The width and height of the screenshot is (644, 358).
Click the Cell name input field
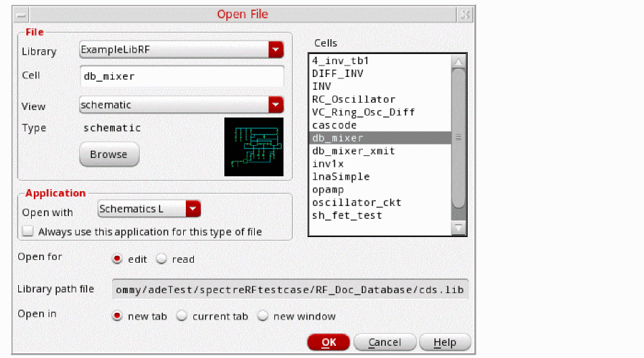tap(181, 76)
